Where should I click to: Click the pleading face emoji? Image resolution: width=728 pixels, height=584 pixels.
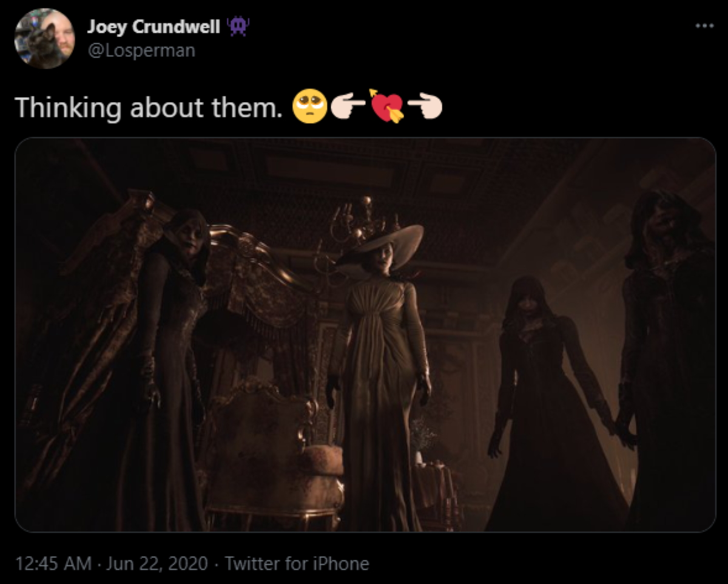click(x=309, y=107)
